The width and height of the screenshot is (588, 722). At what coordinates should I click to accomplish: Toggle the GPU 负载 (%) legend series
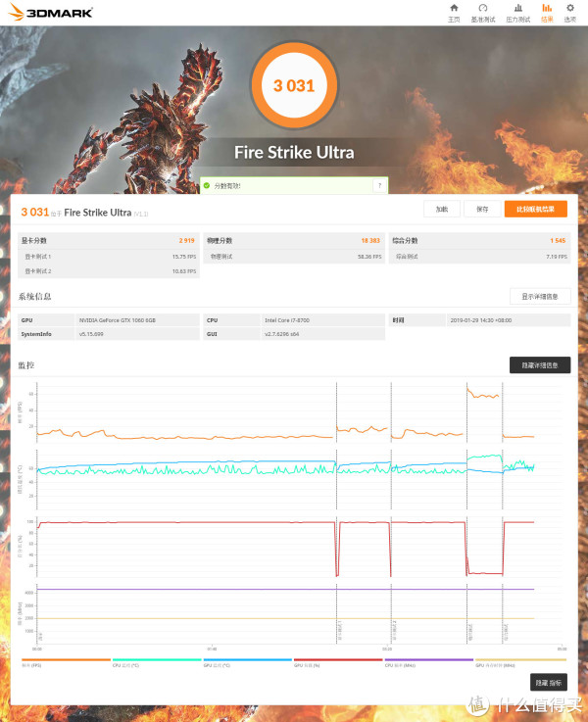pos(338,662)
